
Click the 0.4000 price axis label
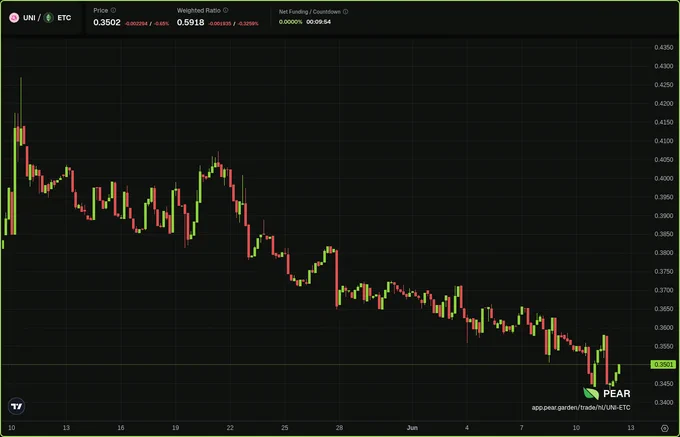click(x=664, y=178)
